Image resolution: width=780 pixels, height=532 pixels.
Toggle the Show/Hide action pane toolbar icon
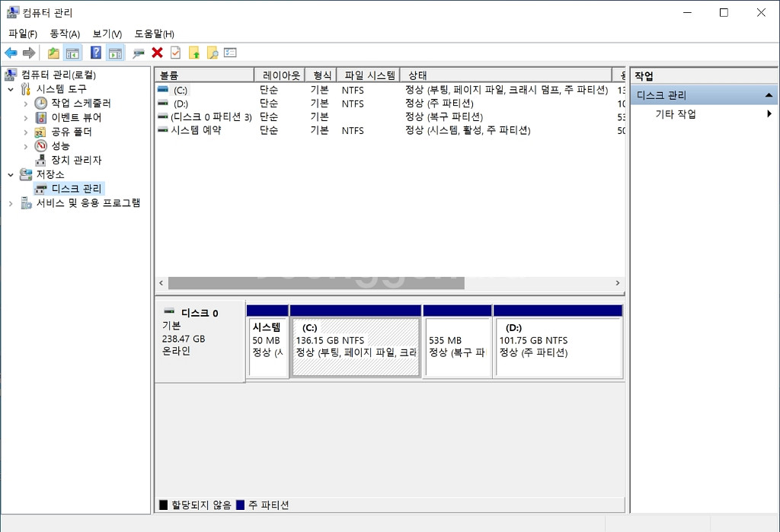(x=116, y=53)
